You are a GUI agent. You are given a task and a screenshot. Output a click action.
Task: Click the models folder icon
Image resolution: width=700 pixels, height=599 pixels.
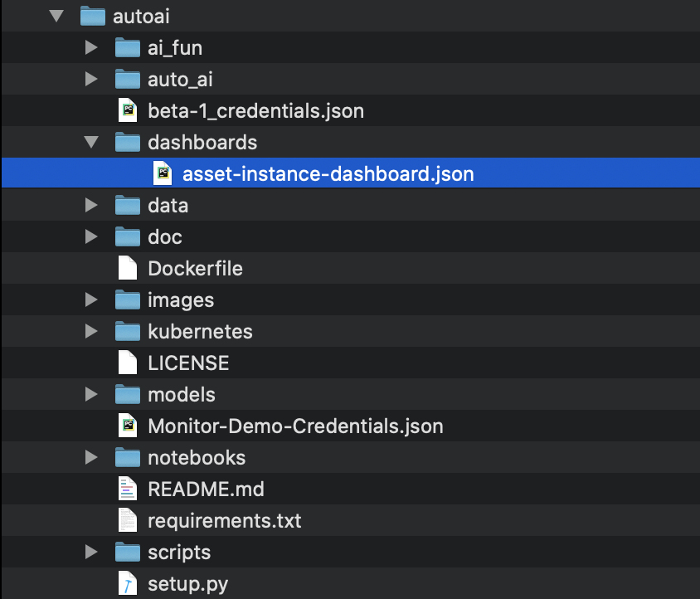coord(128,394)
